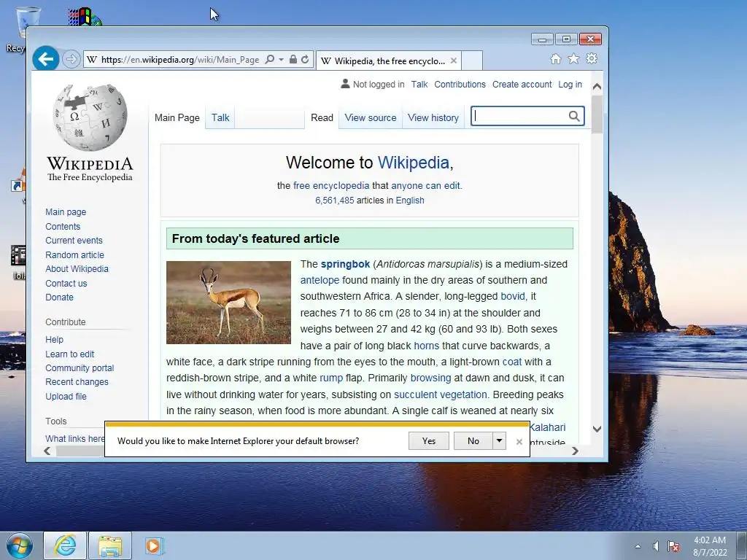Click the horizontal scrollbar right arrow

click(575, 451)
